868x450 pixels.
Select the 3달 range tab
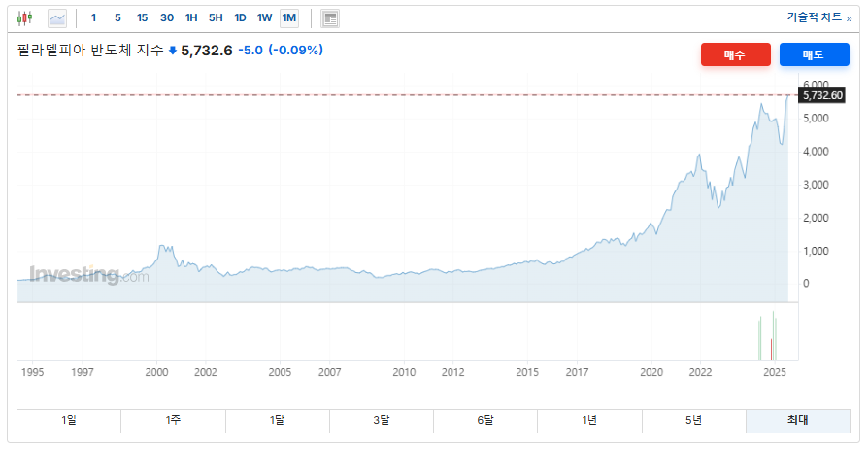point(381,421)
